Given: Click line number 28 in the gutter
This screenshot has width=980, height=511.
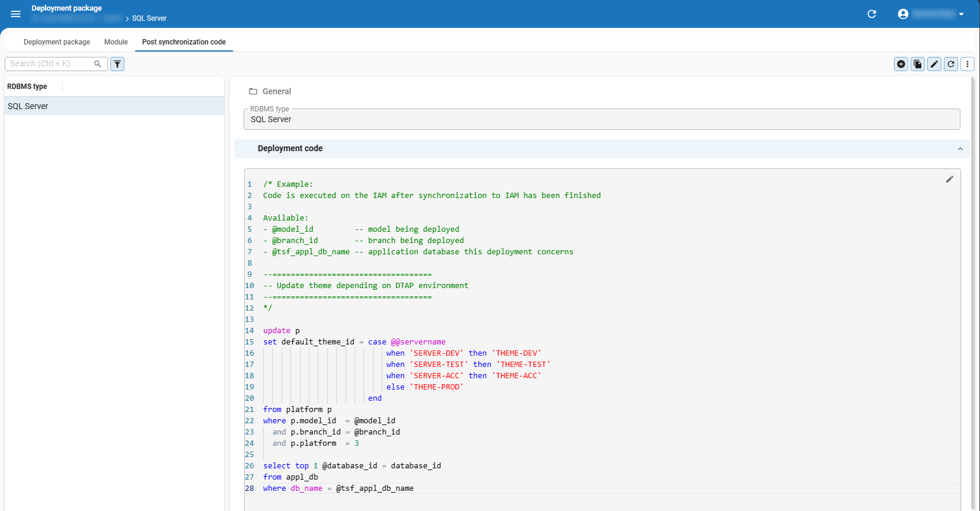Looking at the screenshot, I should [x=250, y=488].
